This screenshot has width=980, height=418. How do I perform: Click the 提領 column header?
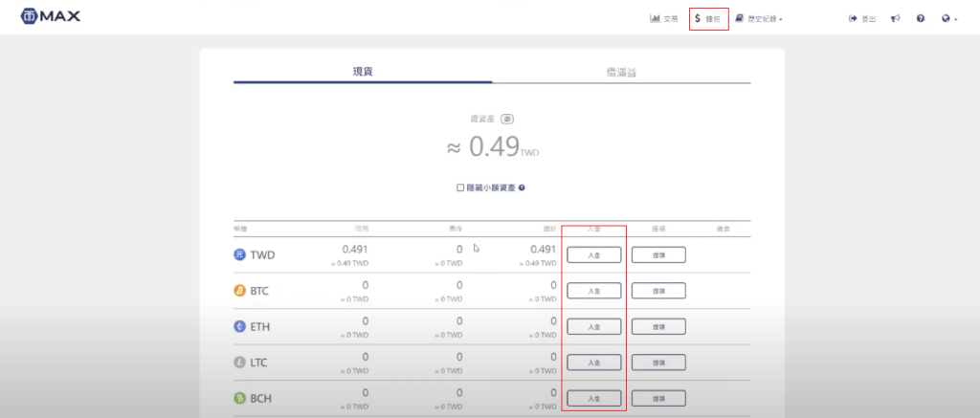coord(658,229)
